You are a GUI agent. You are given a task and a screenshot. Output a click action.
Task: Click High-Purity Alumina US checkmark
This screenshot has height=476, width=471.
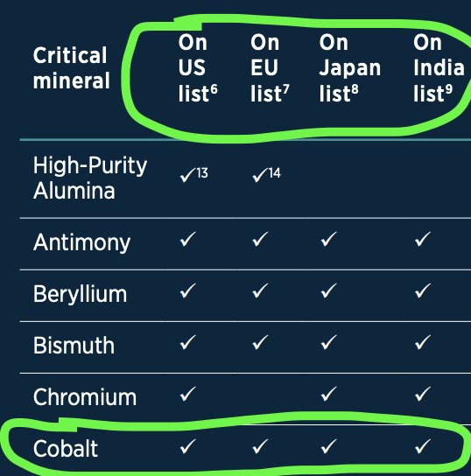pos(187,175)
